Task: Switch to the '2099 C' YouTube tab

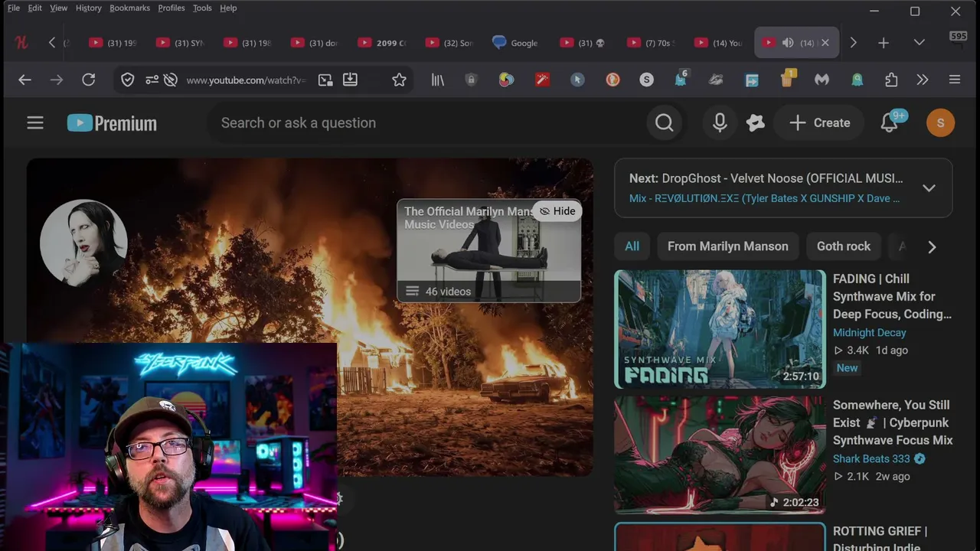Action: [x=382, y=43]
